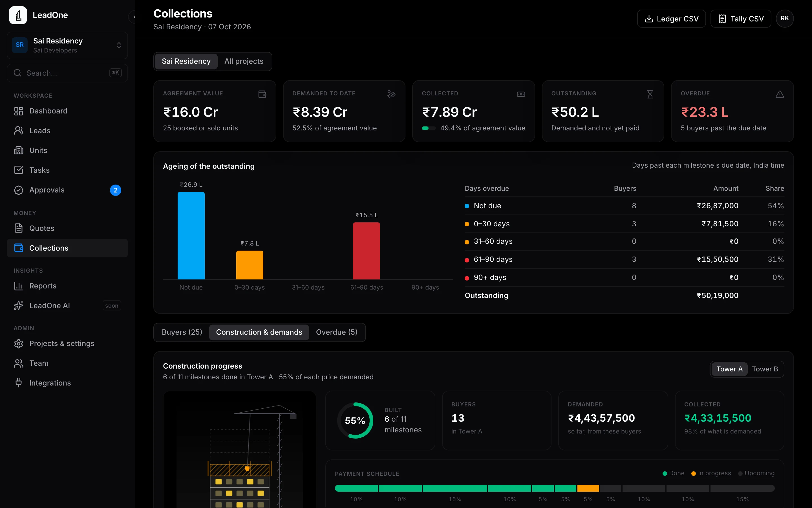The height and width of the screenshot is (508, 812).
Task: Click the red 61–90 days bar
Action: coord(367,251)
